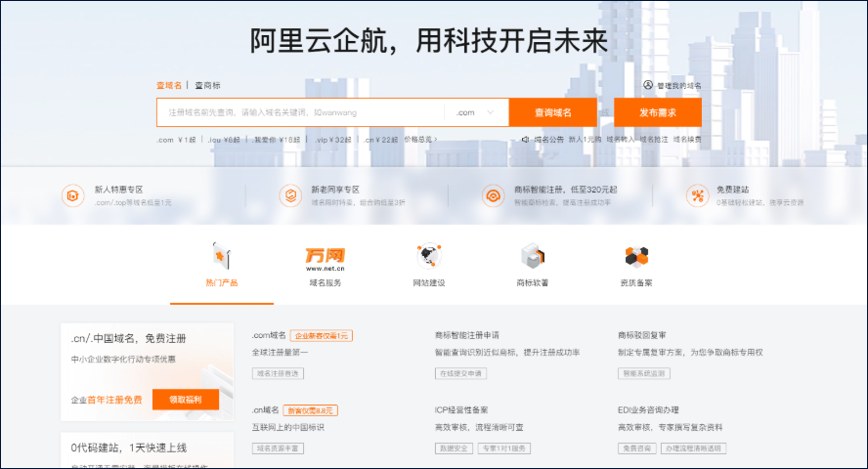Open the 0代码建站，1天快速上线 card
The height and width of the screenshot is (469, 868).
point(147,450)
